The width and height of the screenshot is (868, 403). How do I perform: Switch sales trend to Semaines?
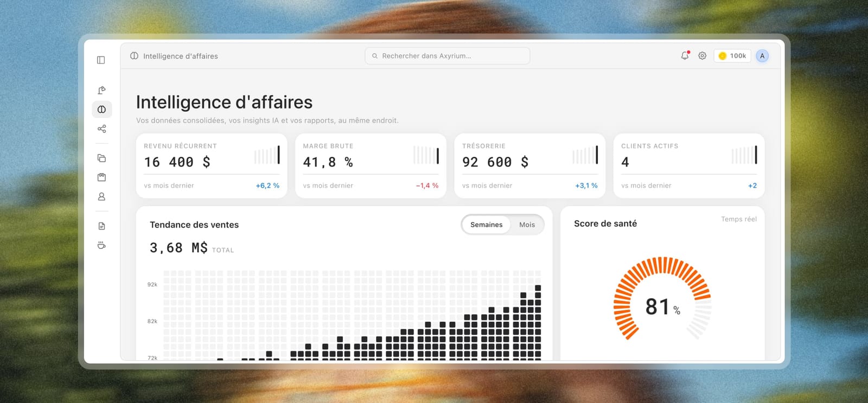pos(486,225)
